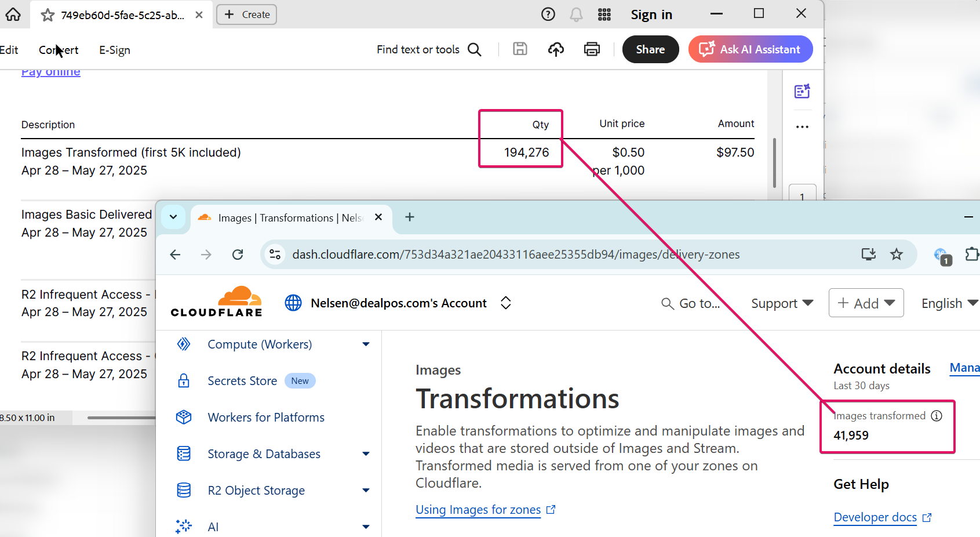Screen dimensions: 980x537
Task: Open Chrome tab search dropdown
Action: tap(173, 217)
